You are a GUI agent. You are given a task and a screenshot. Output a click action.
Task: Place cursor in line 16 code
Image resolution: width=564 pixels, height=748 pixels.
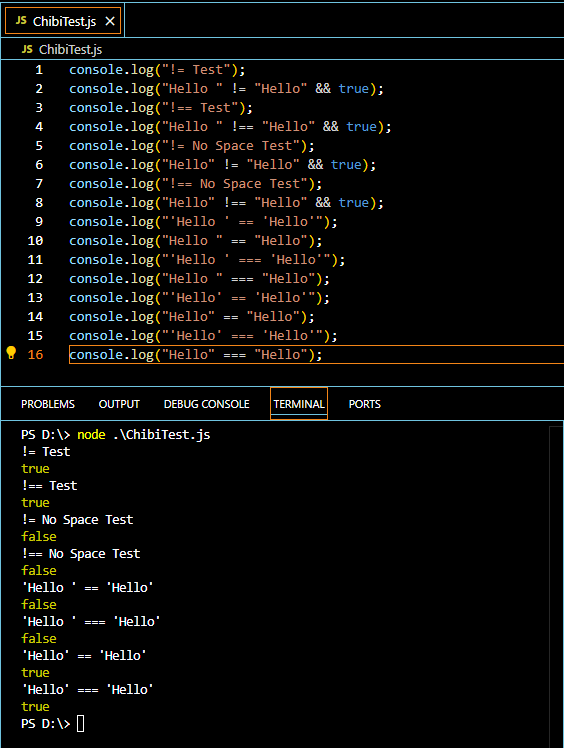(196, 354)
